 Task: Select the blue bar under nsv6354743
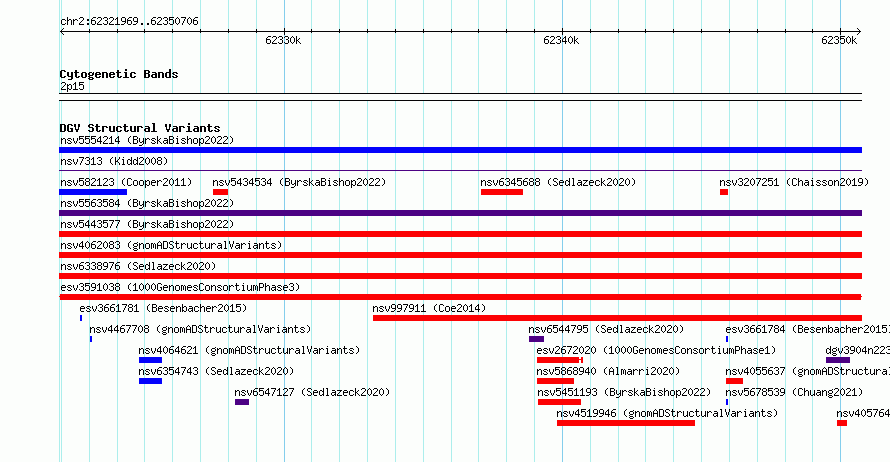click(x=150, y=381)
